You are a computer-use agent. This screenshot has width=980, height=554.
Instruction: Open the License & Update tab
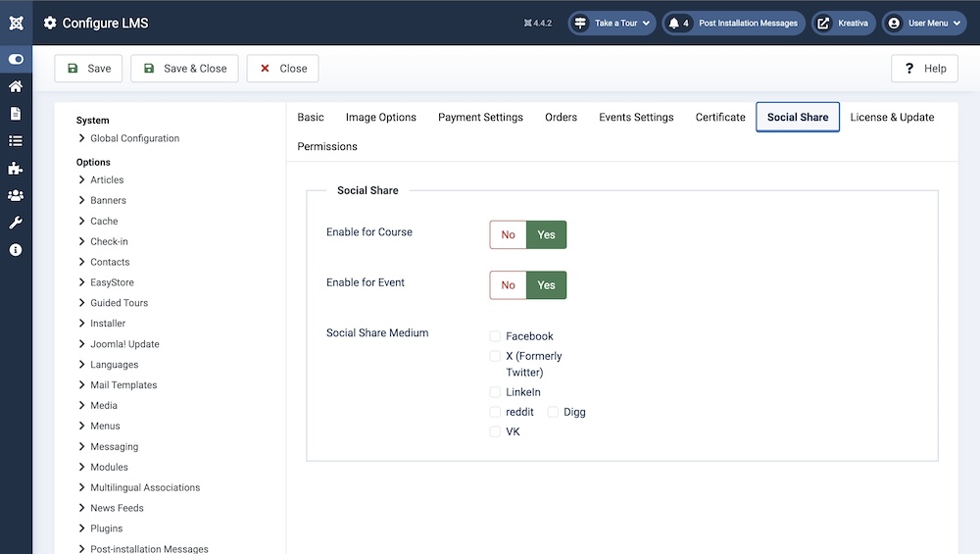(892, 118)
